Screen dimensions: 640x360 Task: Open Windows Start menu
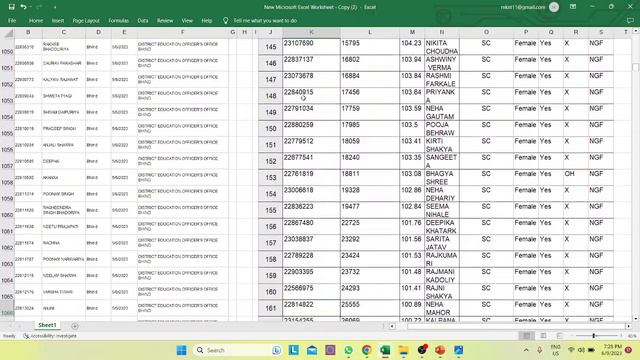coord(182,350)
